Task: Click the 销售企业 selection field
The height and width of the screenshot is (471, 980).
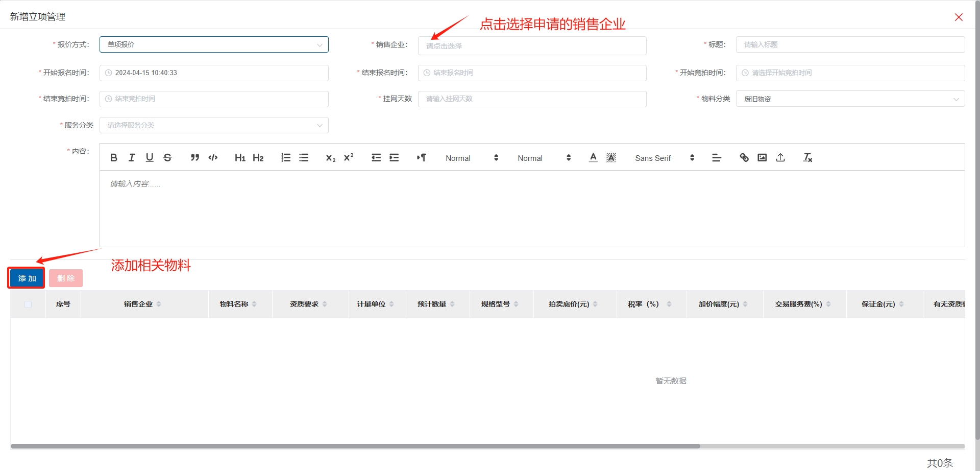Action: [x=532, y=46]
